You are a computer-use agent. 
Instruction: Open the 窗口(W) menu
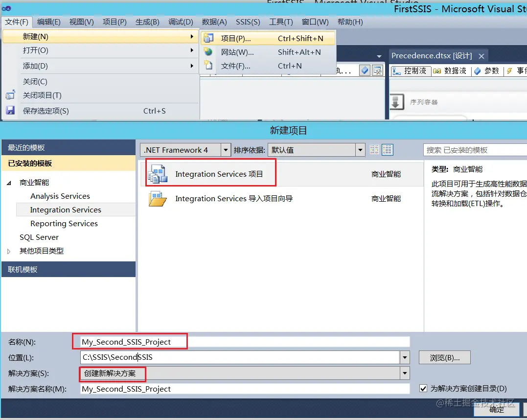coord(315,22)
